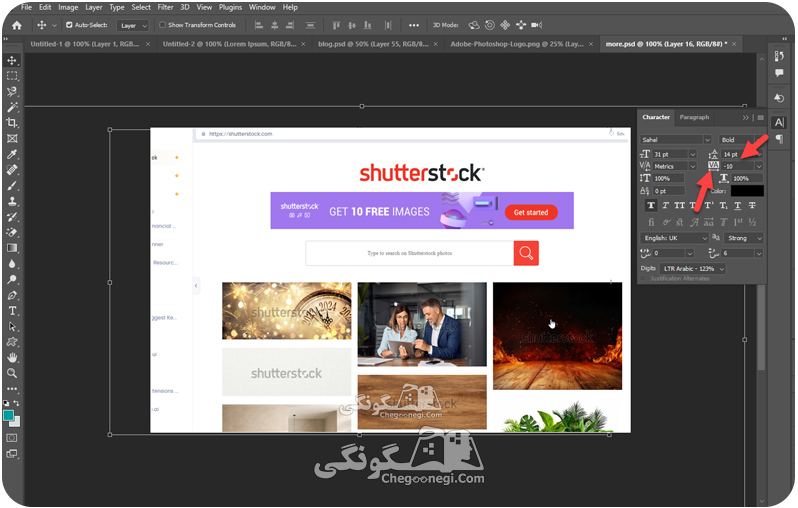798x508 pixels.
Task: Select the Blur tool
Action: [12, 264]
